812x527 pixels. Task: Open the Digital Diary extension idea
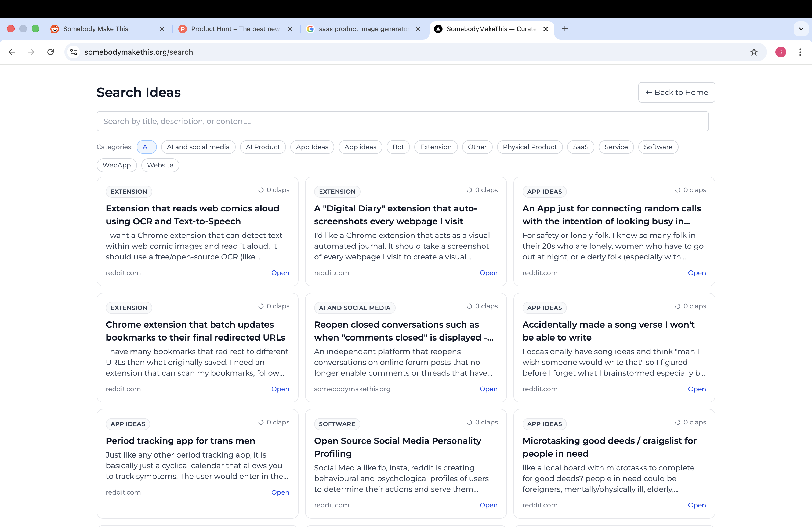[x=488, y=273]
